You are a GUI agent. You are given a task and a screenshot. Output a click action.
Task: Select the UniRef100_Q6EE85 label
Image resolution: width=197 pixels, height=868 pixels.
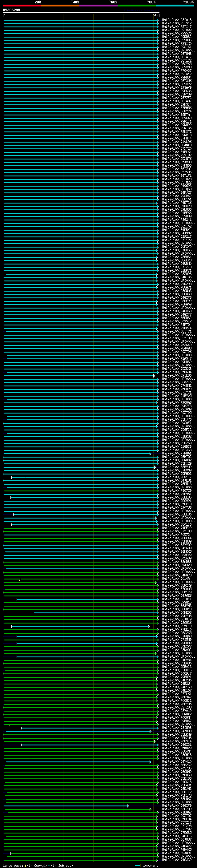coord(176,497)
